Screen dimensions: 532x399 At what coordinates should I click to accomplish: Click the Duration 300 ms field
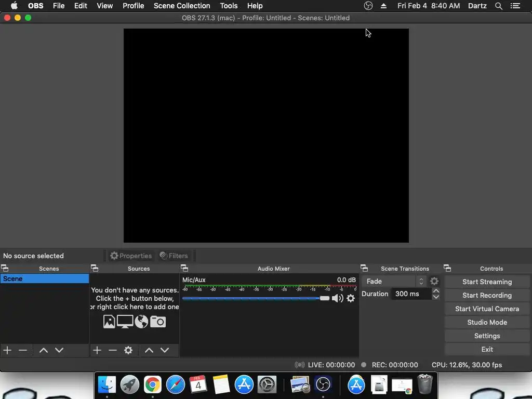pyautogui.click(x=411, y=294)
